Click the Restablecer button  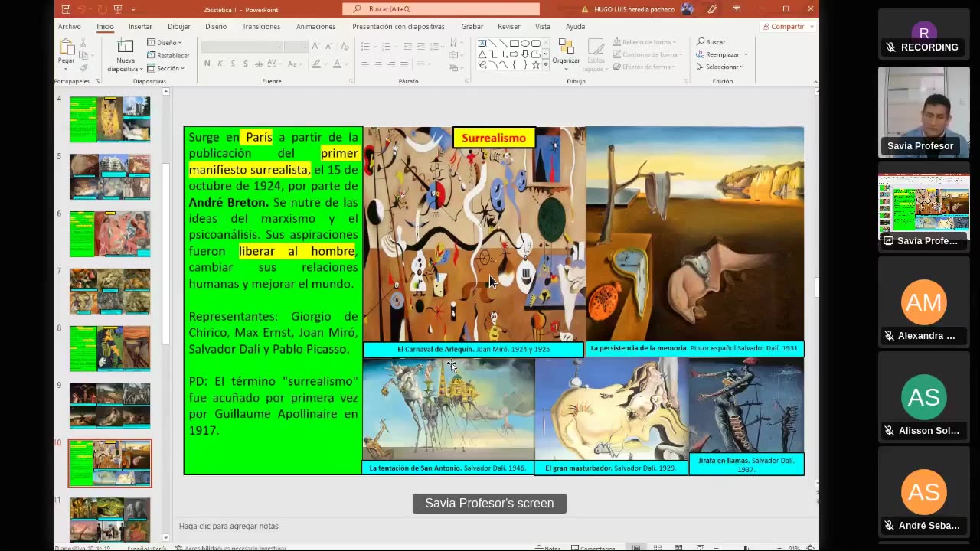(168, 55)
